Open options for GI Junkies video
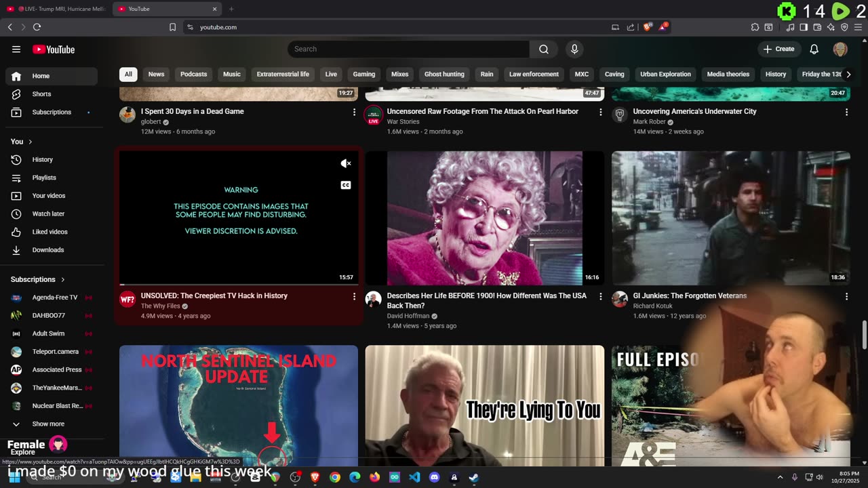Image resolution: width=868 pixels, height=488 pixels. (x=846, y=296)
